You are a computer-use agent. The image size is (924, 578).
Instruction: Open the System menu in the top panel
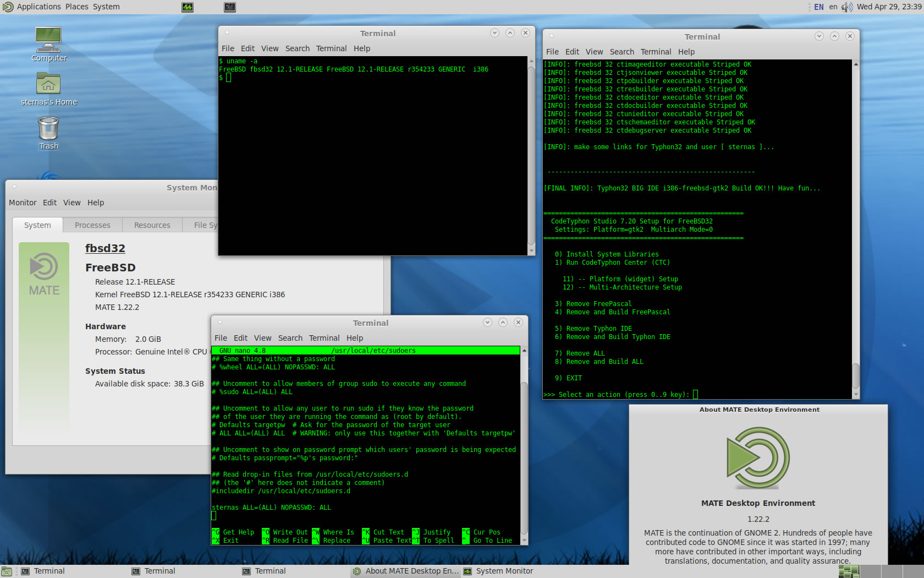tap(106, 7)
